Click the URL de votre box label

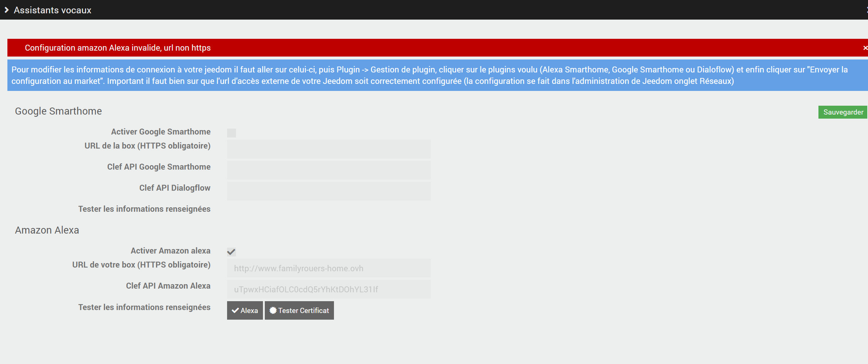(x=141, y=265)
